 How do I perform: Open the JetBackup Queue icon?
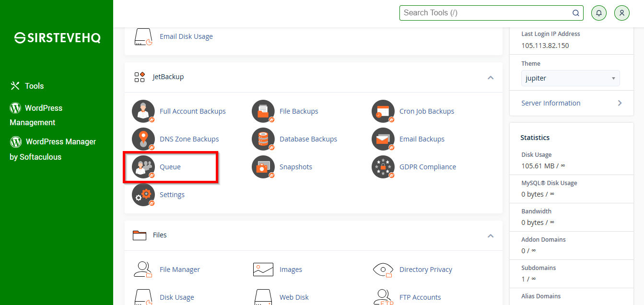[x=143, y=167]
